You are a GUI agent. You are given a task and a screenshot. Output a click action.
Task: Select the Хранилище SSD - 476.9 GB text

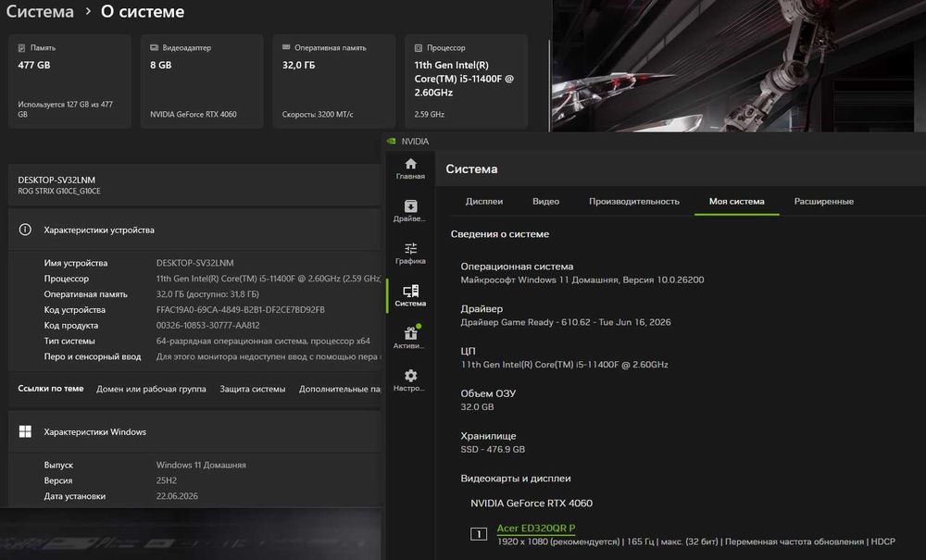(x=493, y=449)
